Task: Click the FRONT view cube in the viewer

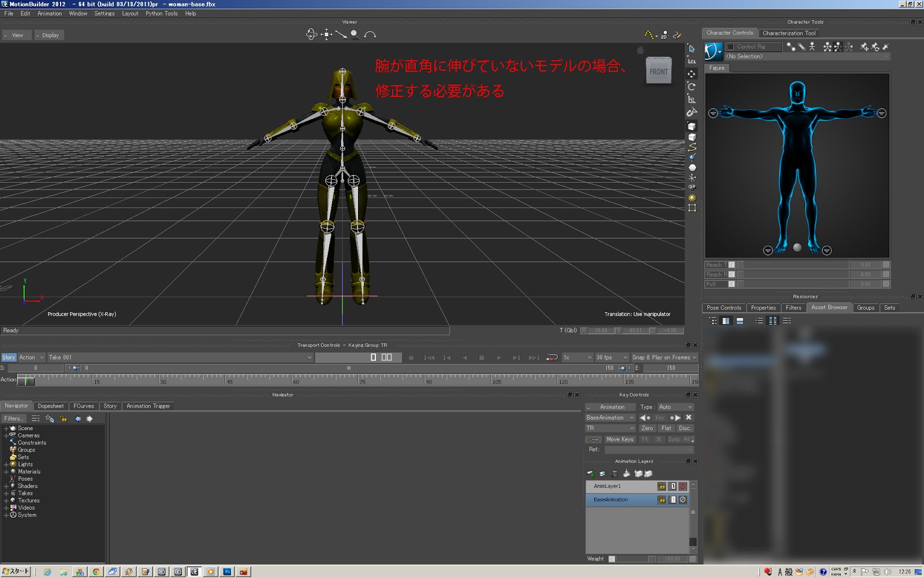Action: click(658, 71)
